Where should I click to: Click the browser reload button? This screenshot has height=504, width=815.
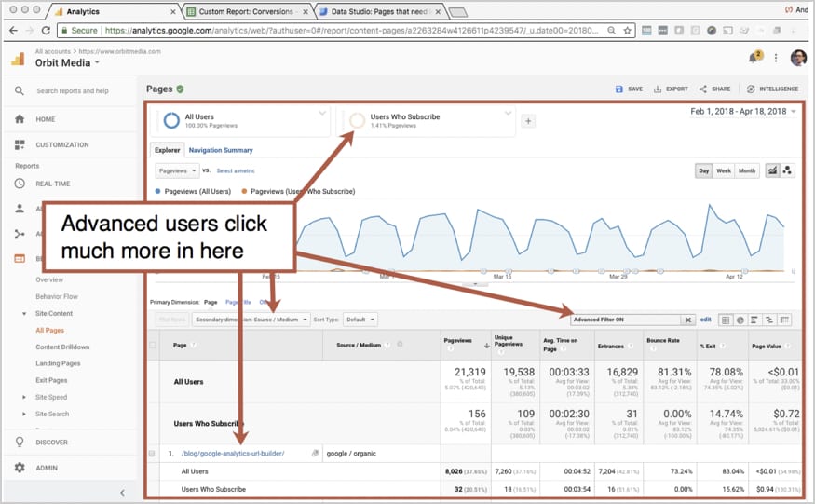(x=46, y=30)
